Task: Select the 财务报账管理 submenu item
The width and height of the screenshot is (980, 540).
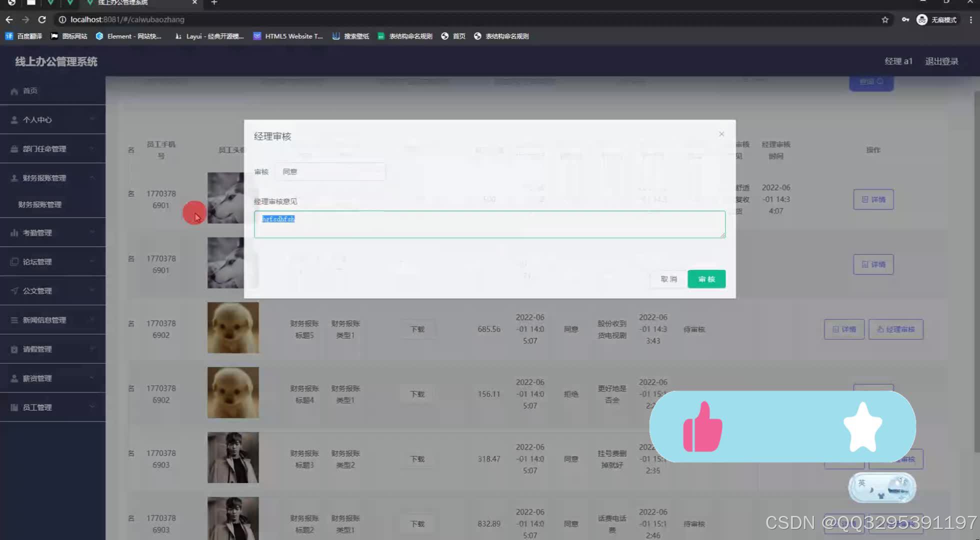Action: pos(52,204)
